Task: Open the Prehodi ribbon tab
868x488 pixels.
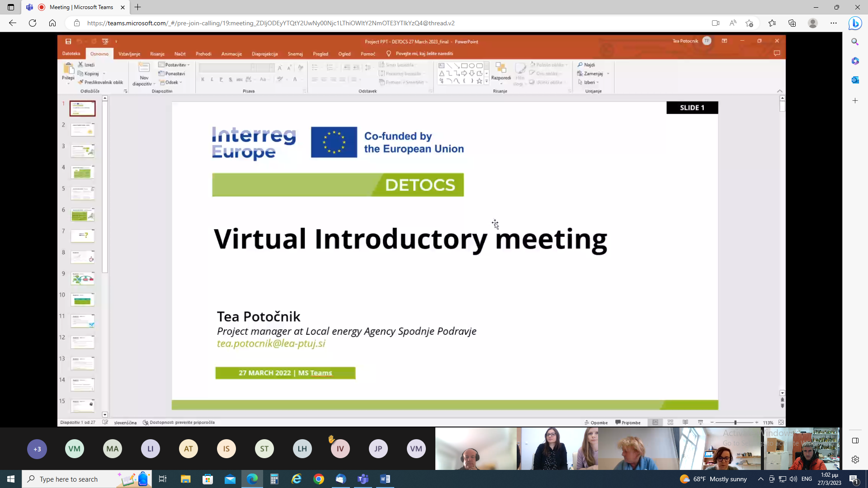Action: [203, 54]
